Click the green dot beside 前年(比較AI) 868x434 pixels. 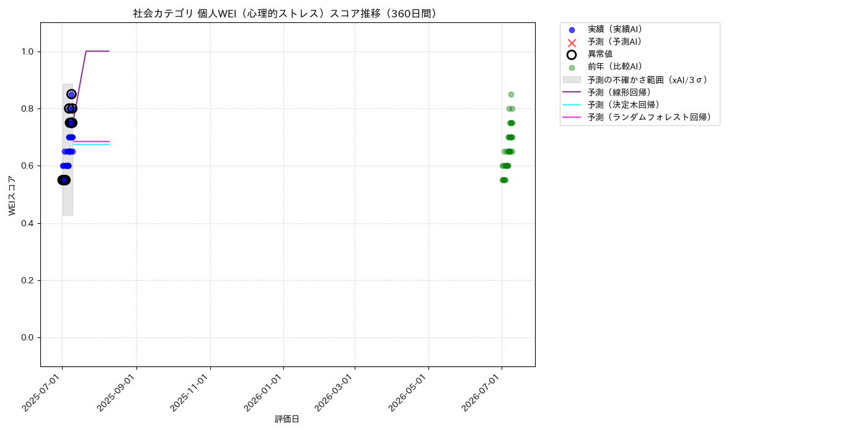click(572, 68)
